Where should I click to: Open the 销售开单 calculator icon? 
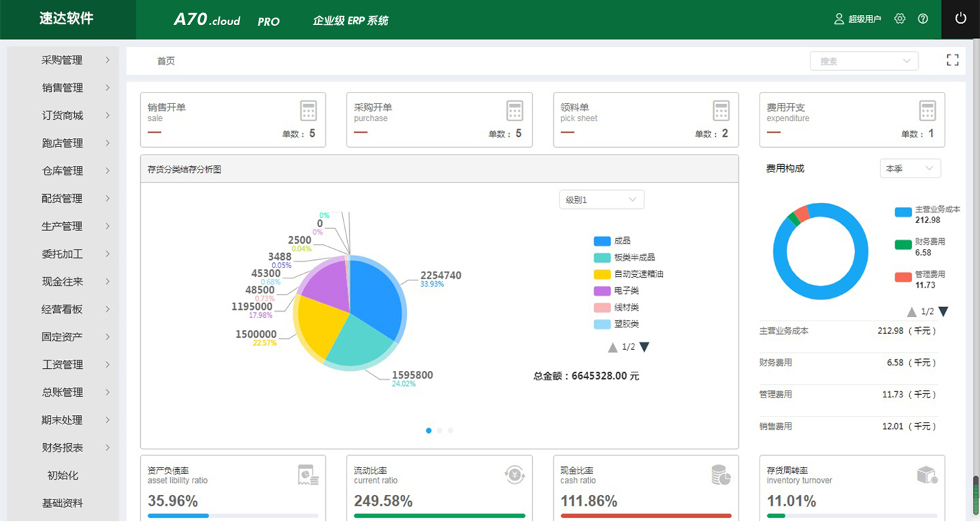click(x=308, y=110)
